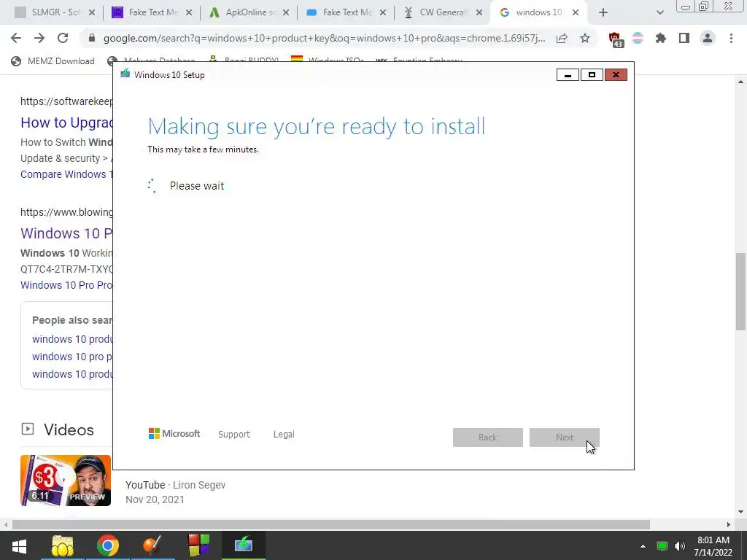The height and width of the screenshot is (560, 747).
Task: Reload the Google search page
Action: point(63,38)
